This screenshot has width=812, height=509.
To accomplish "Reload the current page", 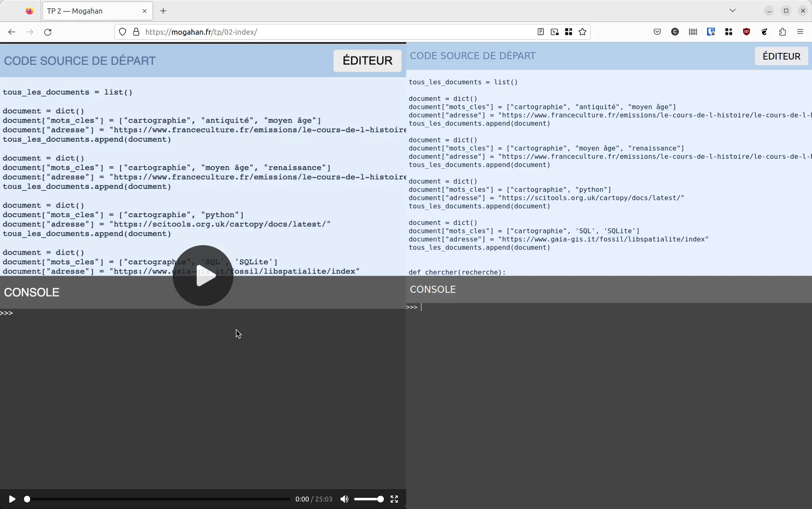I will tap(48, 32).
